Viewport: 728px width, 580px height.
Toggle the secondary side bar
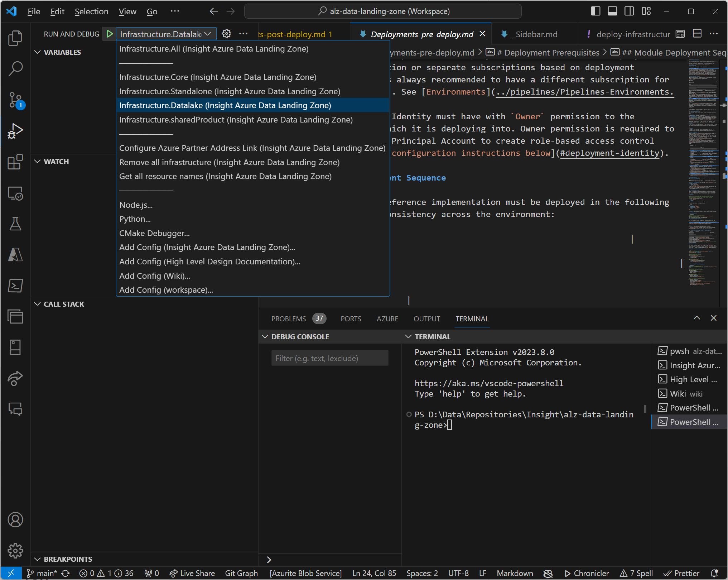pyautogui.click(x=629, y=11)
